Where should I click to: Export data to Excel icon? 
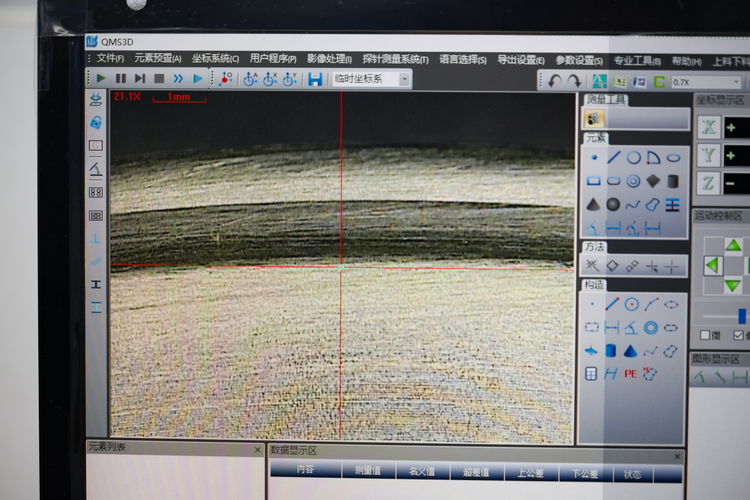(620, 82)
